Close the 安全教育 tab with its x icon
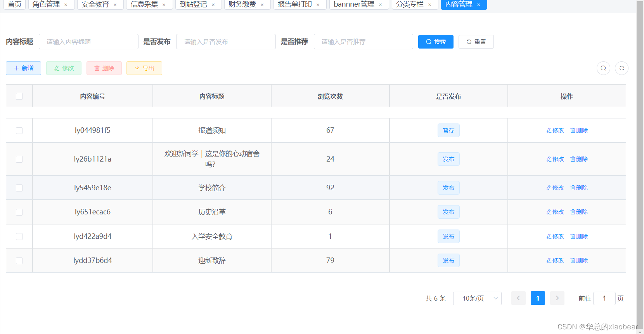644x334 pixels. click(x=115, y=5)
